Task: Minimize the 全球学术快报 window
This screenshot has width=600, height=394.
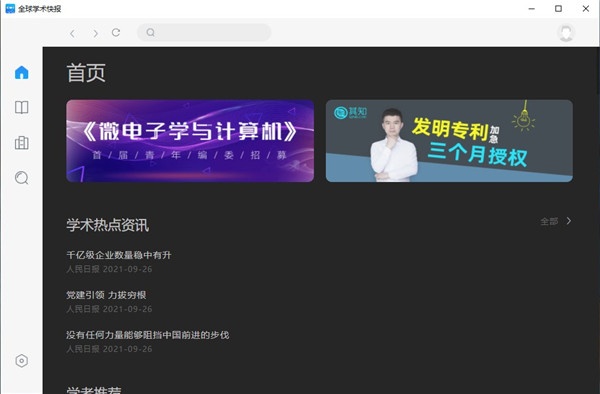Action: click(x=532, y=8)
